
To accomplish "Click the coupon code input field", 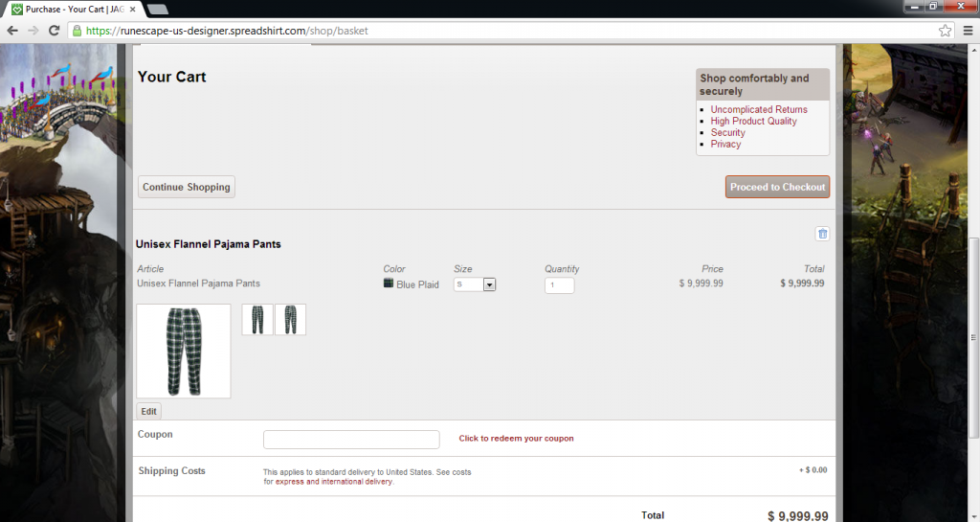I will 351,440.
